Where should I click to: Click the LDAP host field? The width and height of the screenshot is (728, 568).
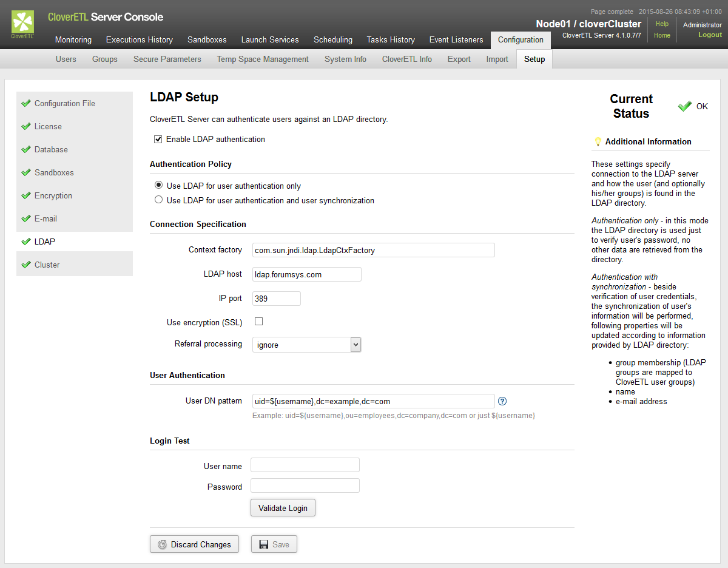point(307,274)
